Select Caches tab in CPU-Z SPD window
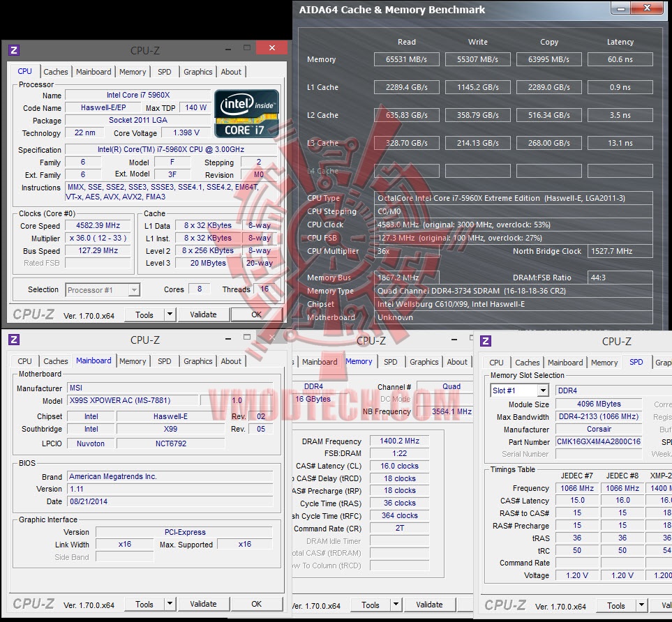The height and width of the screenshot is (622, 672). (527, 363)
